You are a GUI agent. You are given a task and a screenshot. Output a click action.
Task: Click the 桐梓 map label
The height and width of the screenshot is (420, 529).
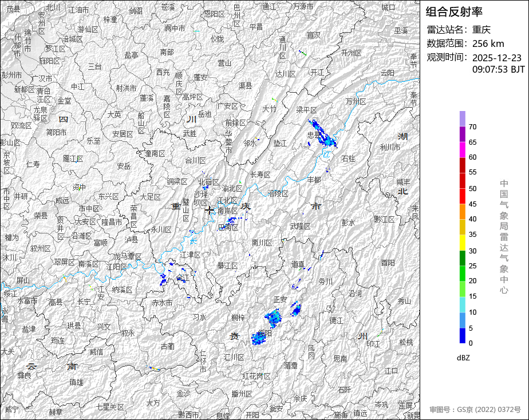coord(238,317)
